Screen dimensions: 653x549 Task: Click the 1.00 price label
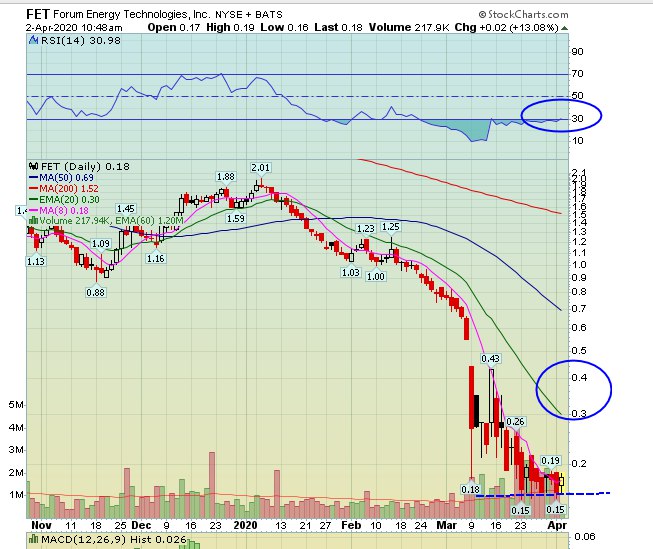[376, 277]
